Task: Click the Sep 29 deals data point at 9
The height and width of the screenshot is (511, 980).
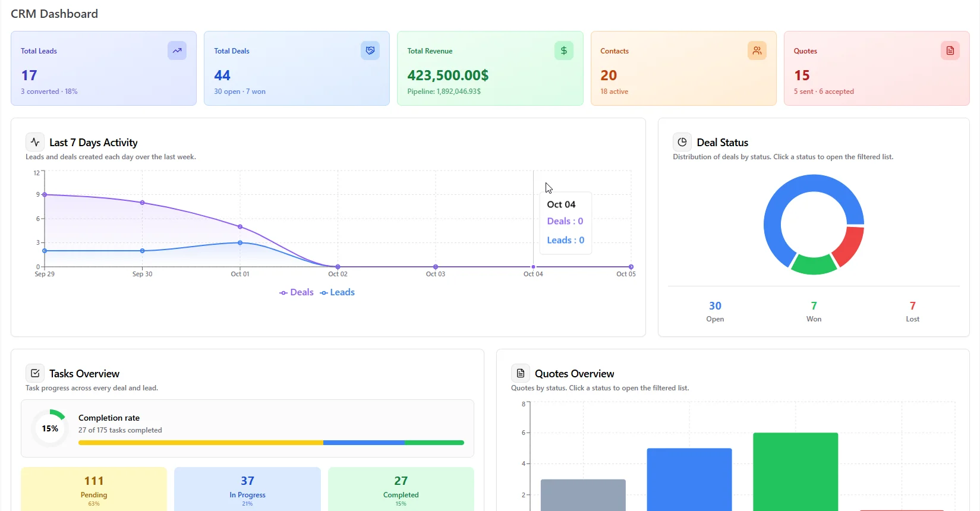Action: tap(45, 195)
